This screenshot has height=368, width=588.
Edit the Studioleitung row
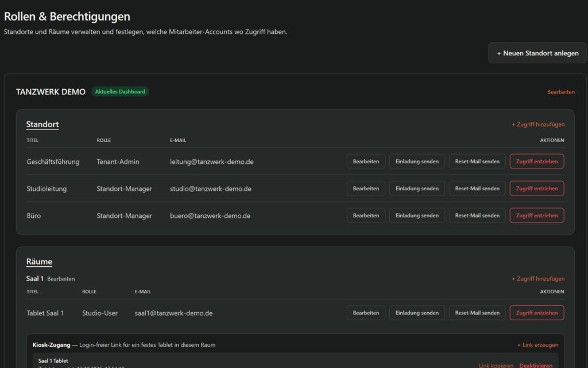point(366,189)
